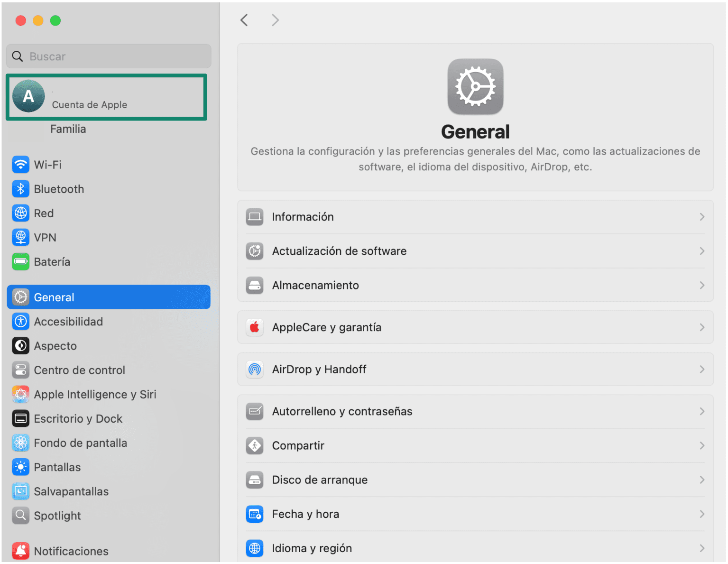This screenshot has height=564, width=728.
Task: Click the Bluetooth icon in sidebar
Action: [20, 189]
